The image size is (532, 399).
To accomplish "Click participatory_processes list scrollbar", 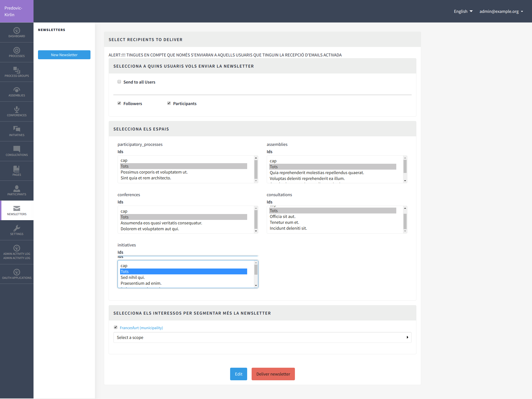I will 256,169.
